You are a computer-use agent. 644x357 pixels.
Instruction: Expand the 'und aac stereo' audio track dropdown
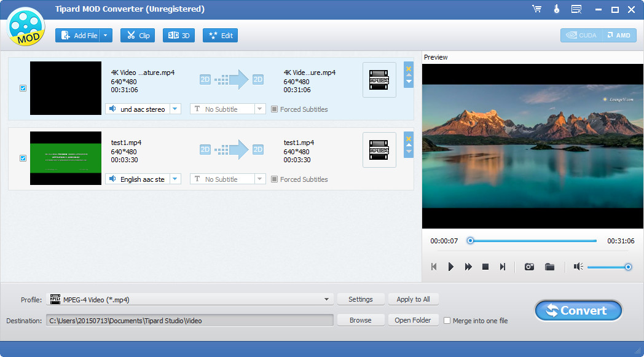(x=175, y=109)
